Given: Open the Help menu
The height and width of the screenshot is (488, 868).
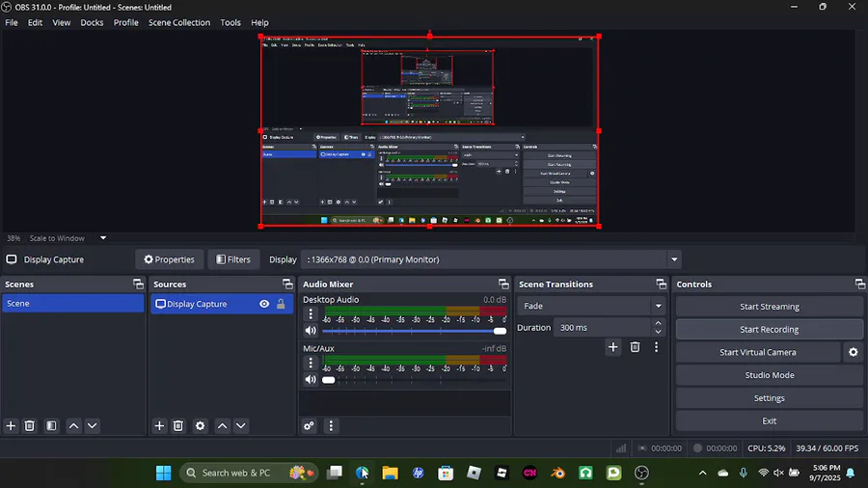Looking at the screenshot, I should point(259,23).
